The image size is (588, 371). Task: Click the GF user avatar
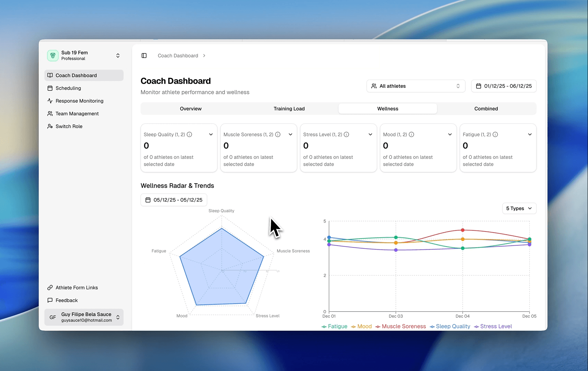click(53, 317)
